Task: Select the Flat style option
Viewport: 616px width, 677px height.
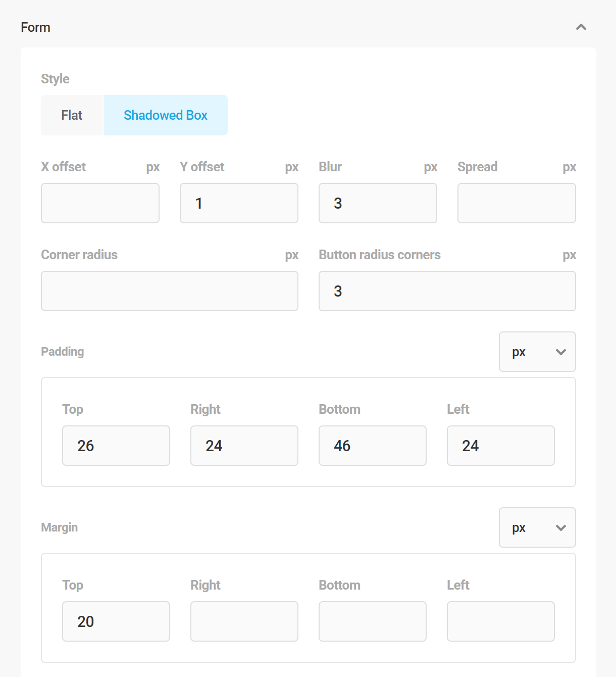Action: 72,115
